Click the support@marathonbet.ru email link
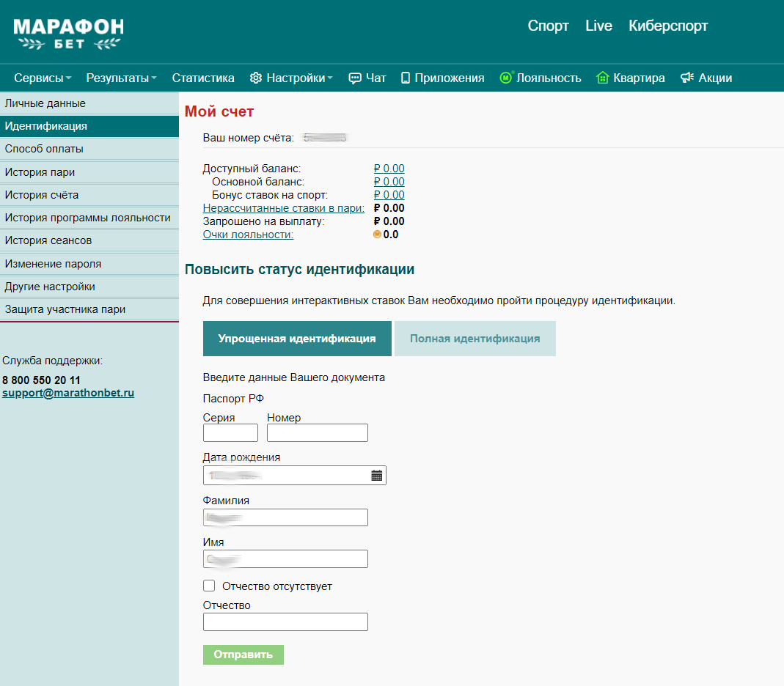 pyautogui.click(x=68, y=393)
